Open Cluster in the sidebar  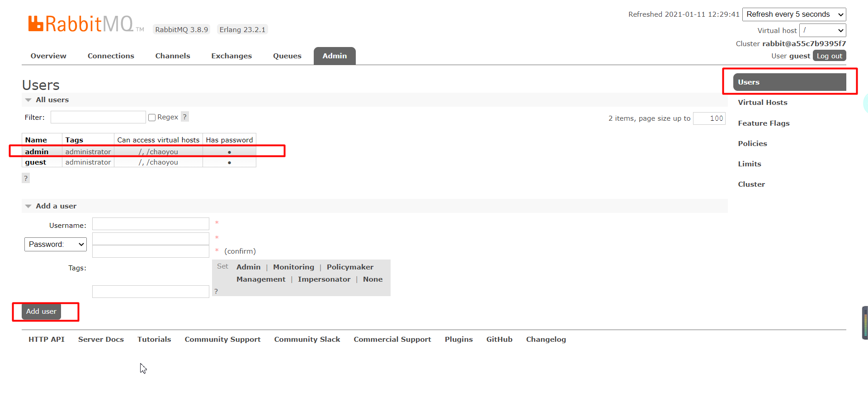751,184
